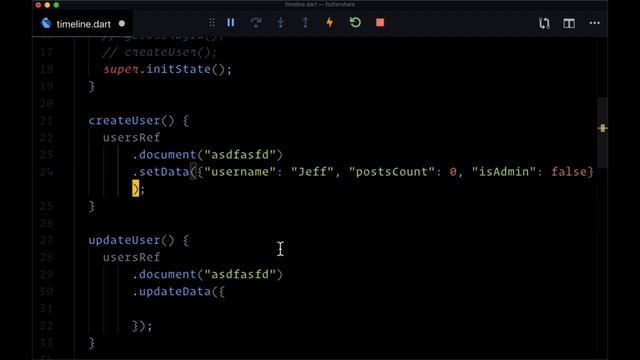
Task: Click the highlighted closing parenthesis
Action: (136, 189)
